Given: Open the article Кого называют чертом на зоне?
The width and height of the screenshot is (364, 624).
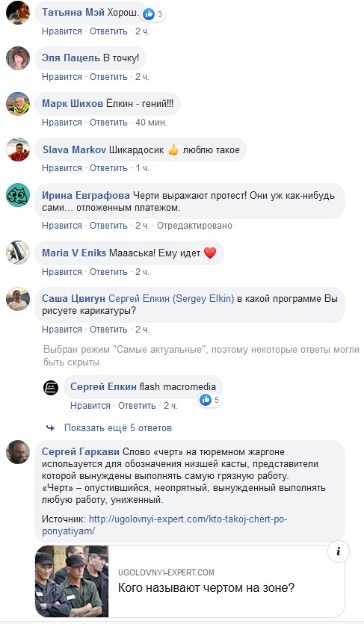Looking at the screenshot, I should tap(206, 587).
